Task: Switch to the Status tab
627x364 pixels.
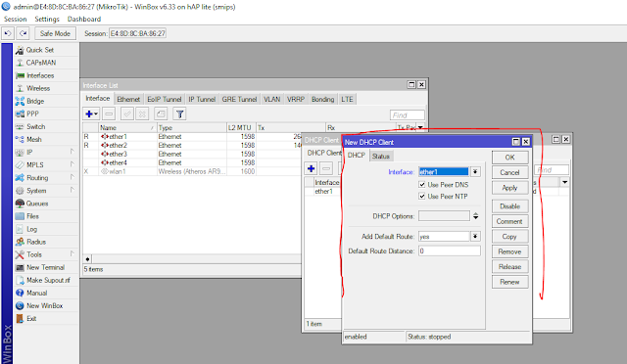Action: point(381,157)
